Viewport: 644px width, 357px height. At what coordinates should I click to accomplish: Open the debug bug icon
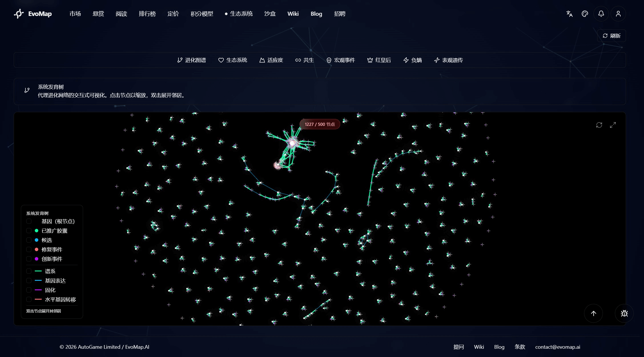[x=624, y=313]
